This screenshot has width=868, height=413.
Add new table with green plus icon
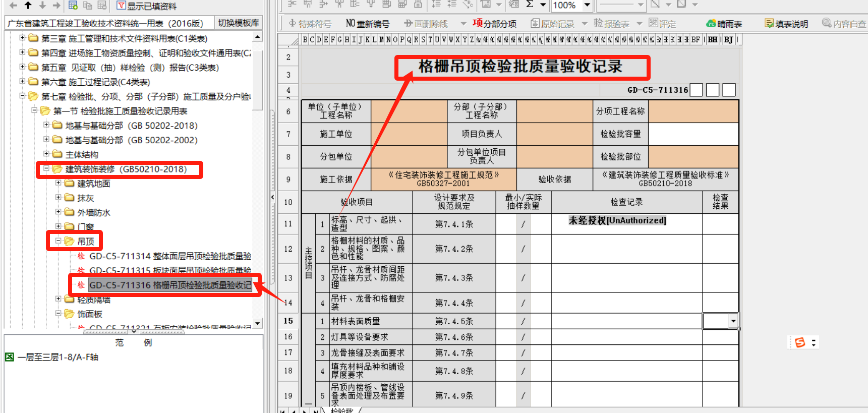73,5
